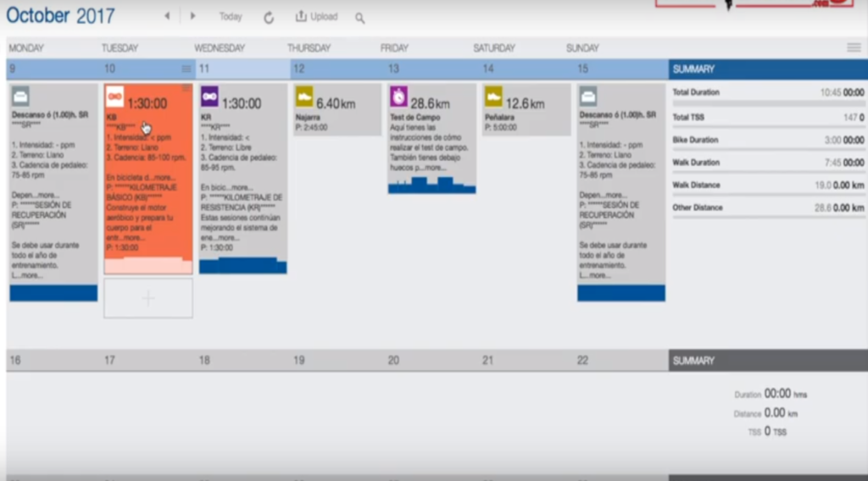This screenshot has height=481, width=868.
Task: Select the day 12 header
Action: pyautogui.click(x=337, y=69)
